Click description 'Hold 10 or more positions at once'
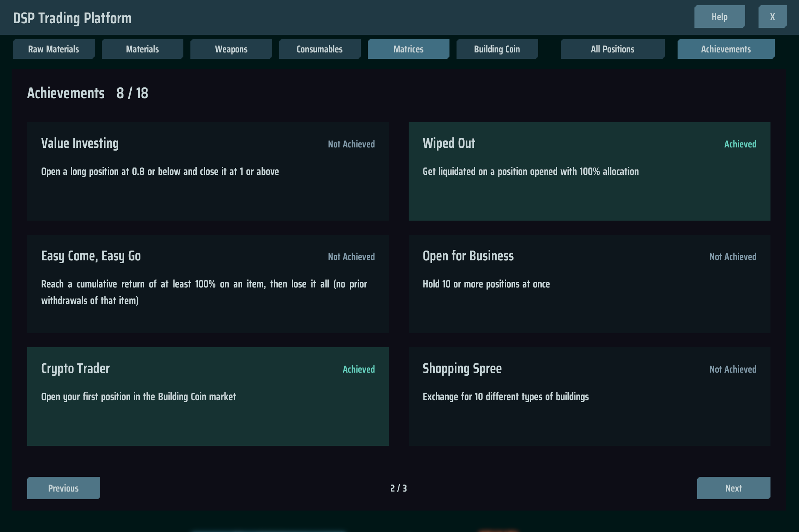This screenshot has height=532, width=799. pyautogui.click(x=486, y=284)
